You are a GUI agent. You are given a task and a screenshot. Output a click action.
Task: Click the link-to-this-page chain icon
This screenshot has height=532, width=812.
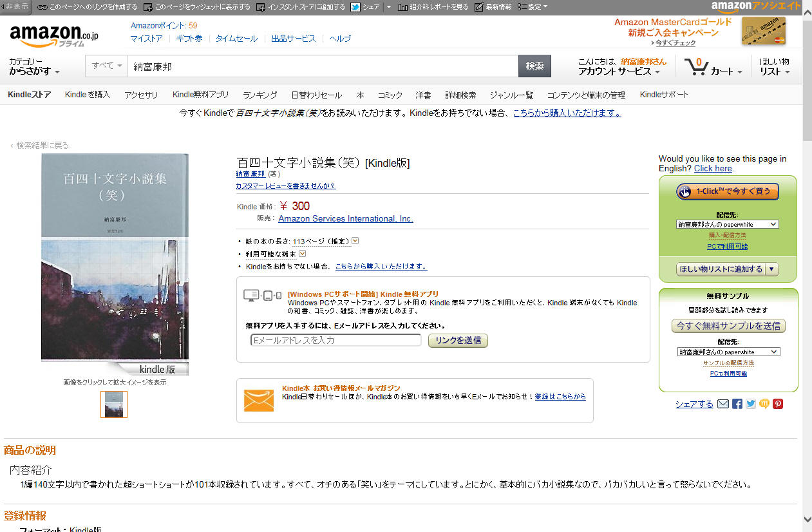click(x=42, y=7)
